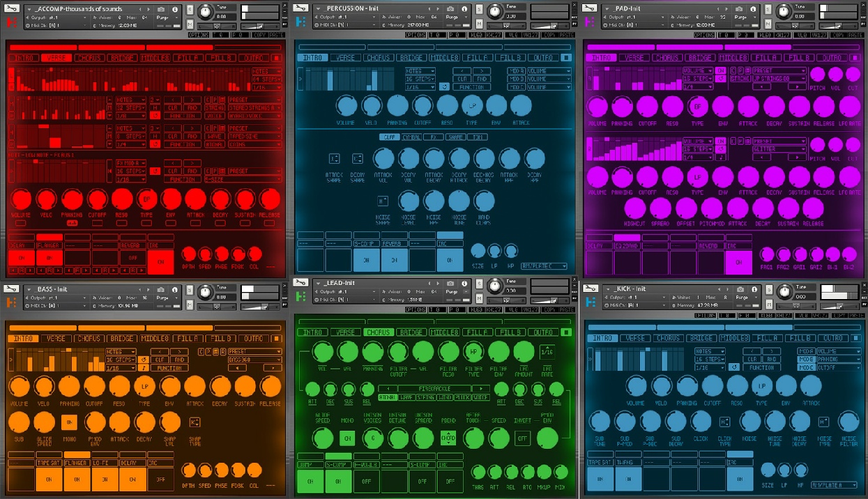Viewport: 868px width, 499px height.
Task: Turn off S-COMP in the PERCUSSION effects row
Action: [366, 259]
